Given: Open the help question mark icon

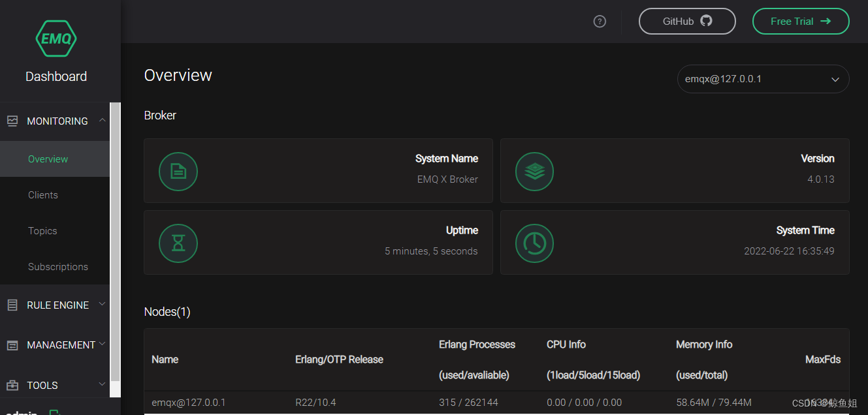Looking at the screenshot, I should click(x=600, y=22).
